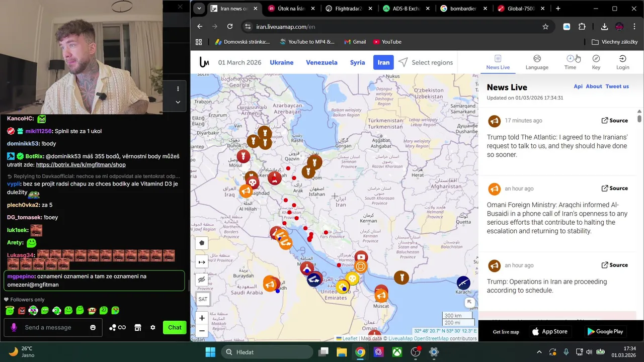Click the Liveuamap logo

[204, 62]
